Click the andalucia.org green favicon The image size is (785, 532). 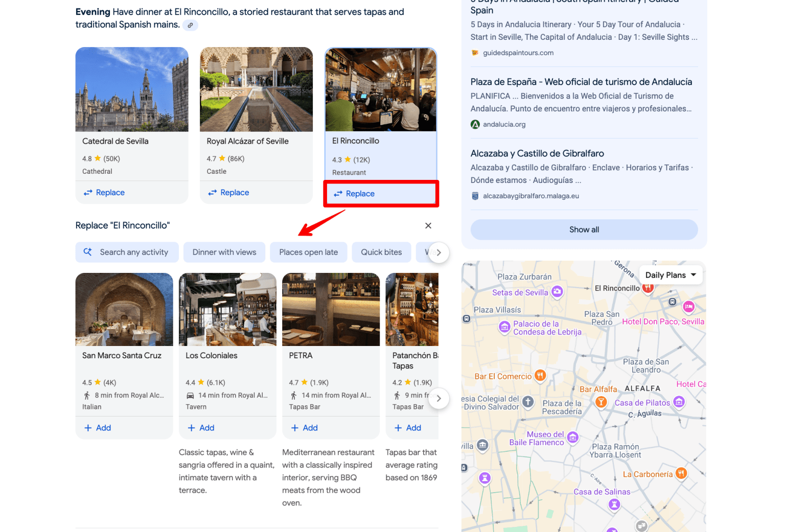pos(475,124)
